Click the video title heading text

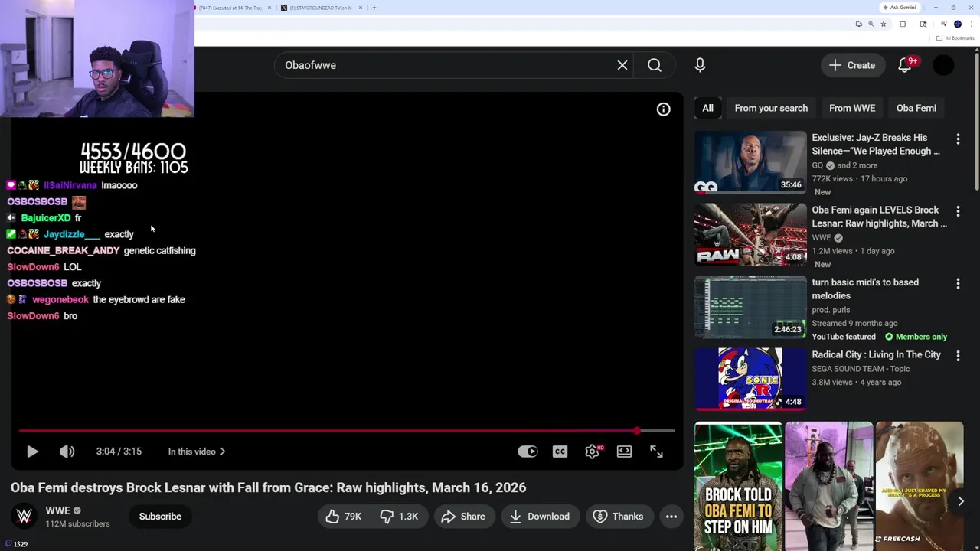[268, 487]
